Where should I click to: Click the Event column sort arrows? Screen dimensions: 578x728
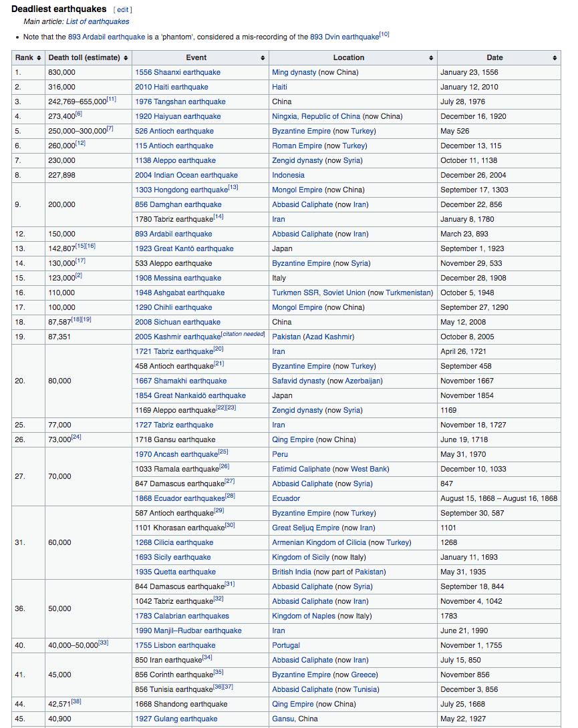point(263,58)
